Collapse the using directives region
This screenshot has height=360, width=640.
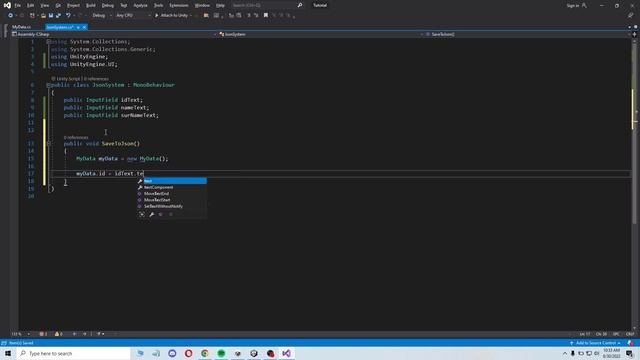48,42
